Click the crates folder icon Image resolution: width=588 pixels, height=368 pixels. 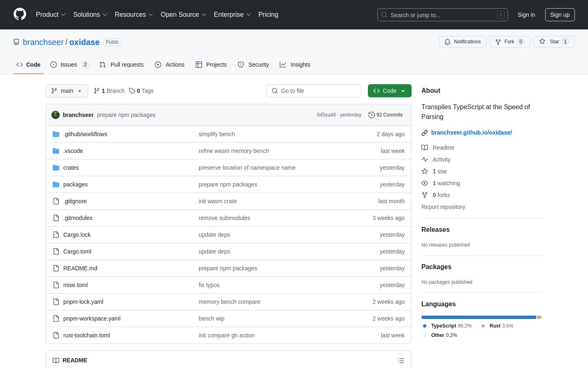click(x=56, y=168)
